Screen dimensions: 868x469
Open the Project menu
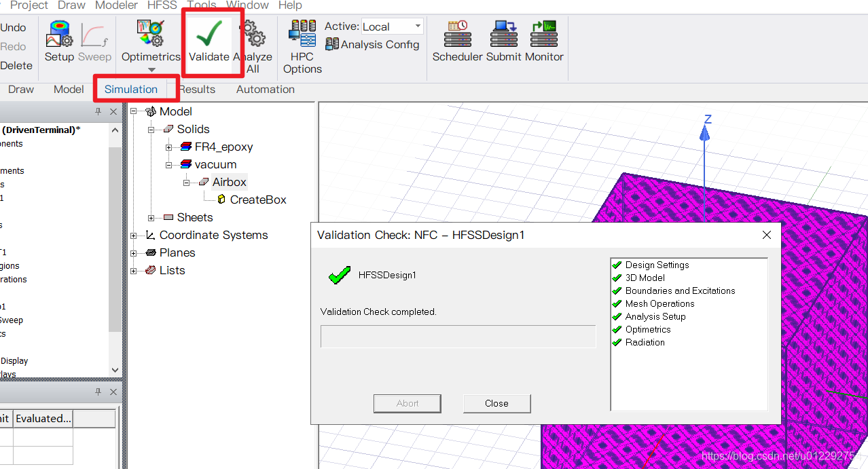(x=29, y=5)
